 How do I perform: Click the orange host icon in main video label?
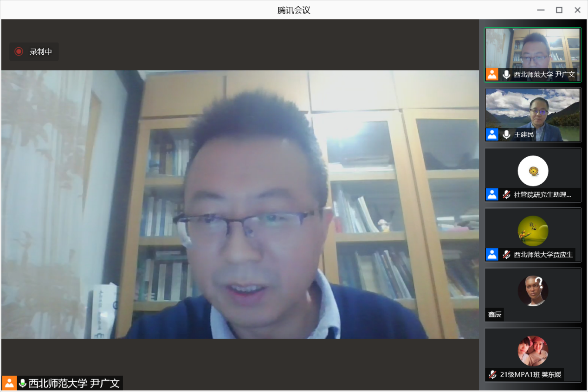point(9,383)
